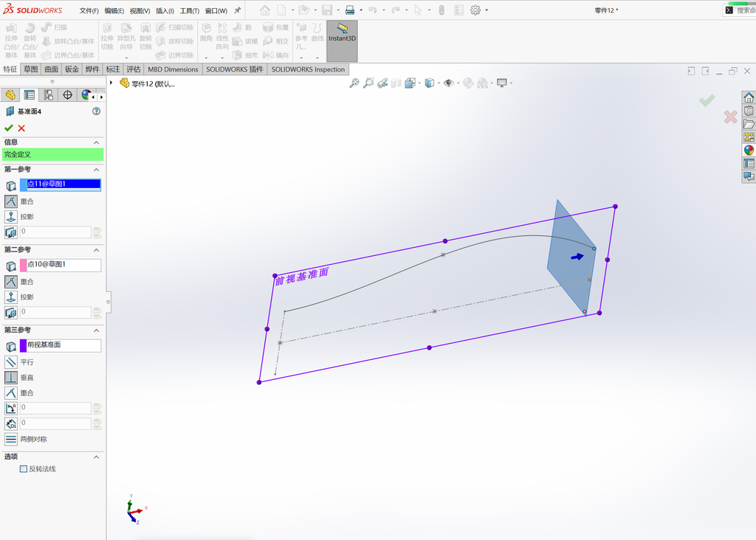This screenshot has height=540, width=756.
Task: Cancel the plane with the red X in the PropertyManager
Action: coord(21,128)
